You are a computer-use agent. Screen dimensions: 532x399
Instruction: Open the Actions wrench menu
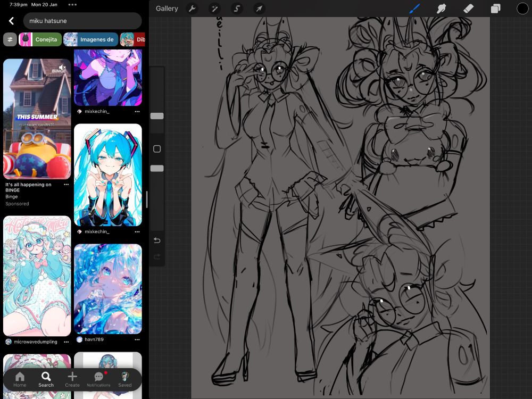point(192,9)
